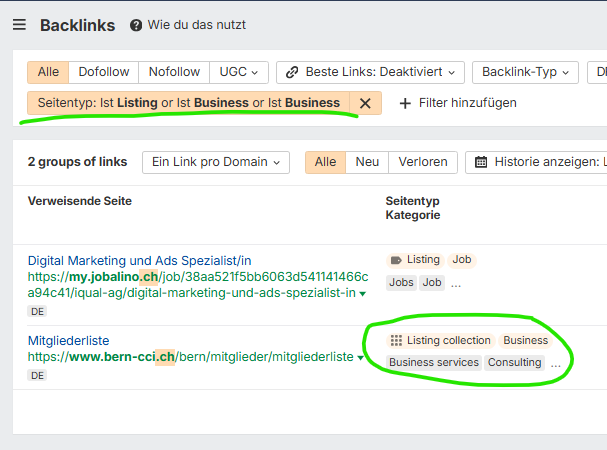Click the Business services category tag

click(434, 363)
